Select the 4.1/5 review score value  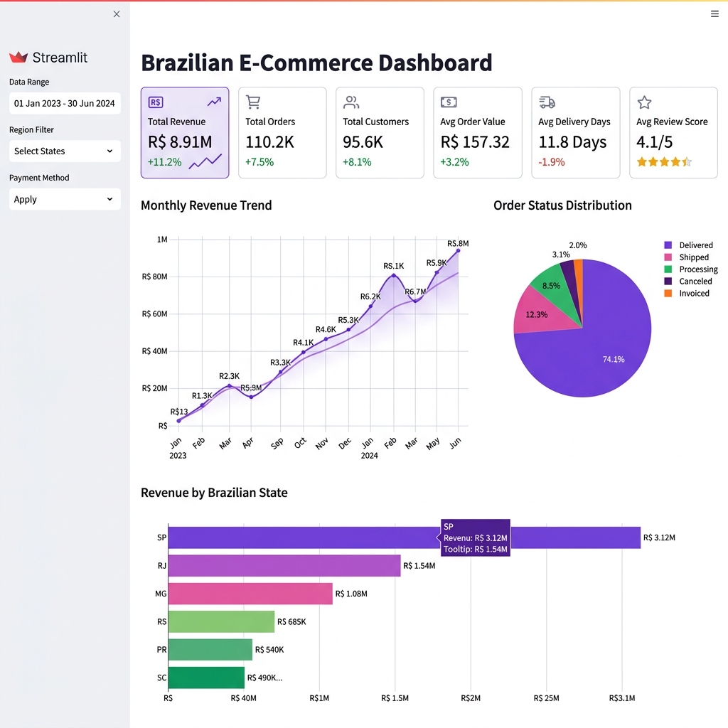click(x=654, y=142)
